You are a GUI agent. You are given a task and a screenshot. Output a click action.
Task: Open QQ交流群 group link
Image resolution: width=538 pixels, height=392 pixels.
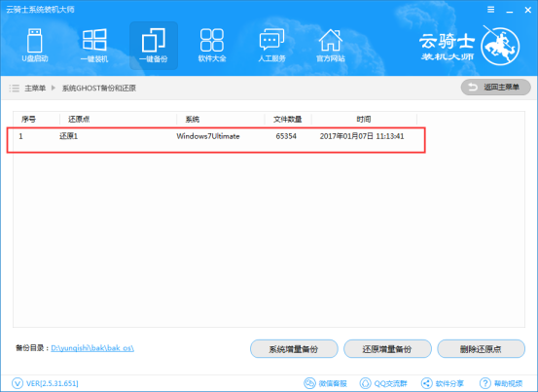tap(383, 383)
